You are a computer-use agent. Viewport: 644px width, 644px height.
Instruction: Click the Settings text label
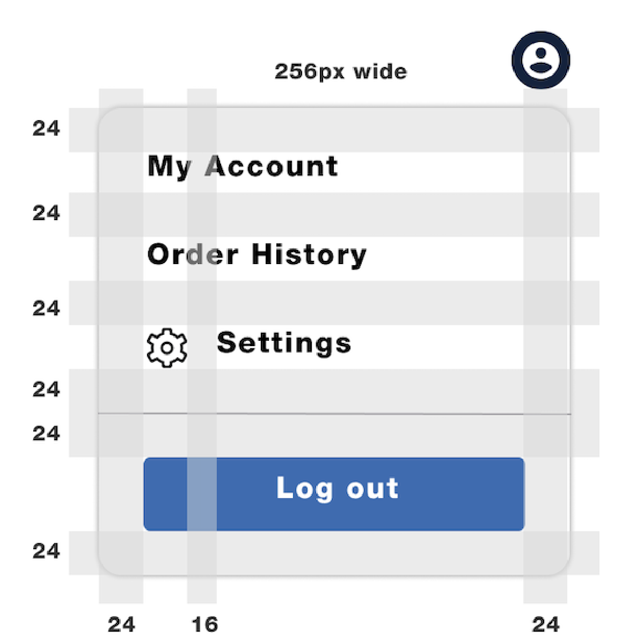(x=284, y=343)
